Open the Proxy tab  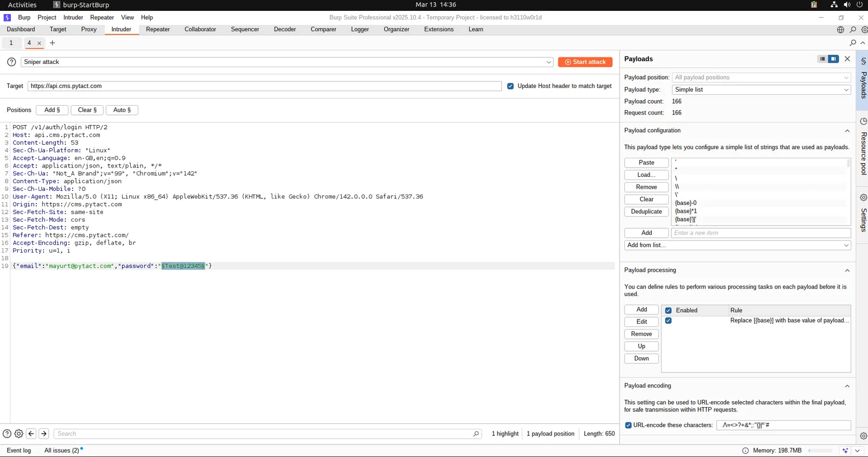pyautogui.click(x=89, y=30)
